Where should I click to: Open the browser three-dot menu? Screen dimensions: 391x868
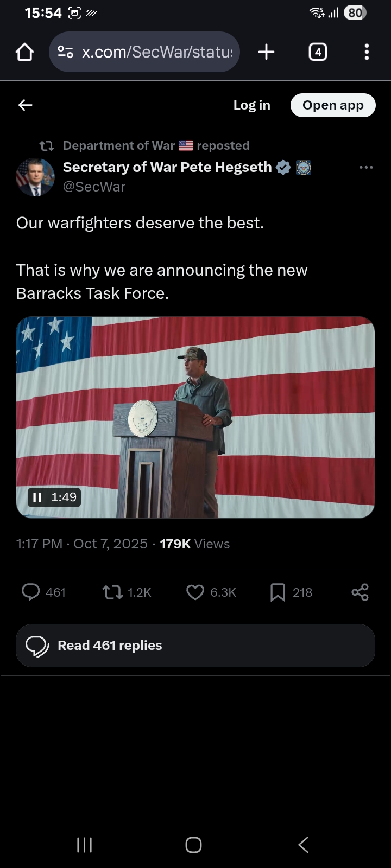[367, 52]
